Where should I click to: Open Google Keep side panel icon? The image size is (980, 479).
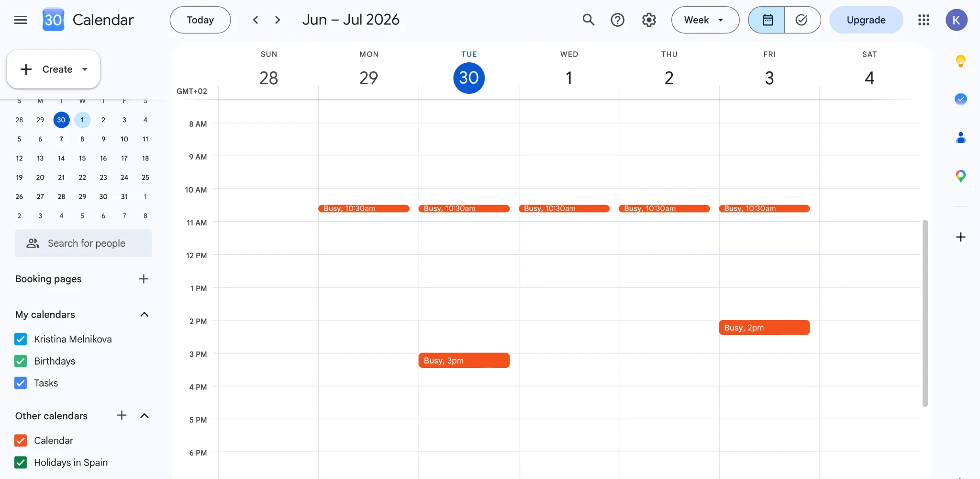point(960,61)
